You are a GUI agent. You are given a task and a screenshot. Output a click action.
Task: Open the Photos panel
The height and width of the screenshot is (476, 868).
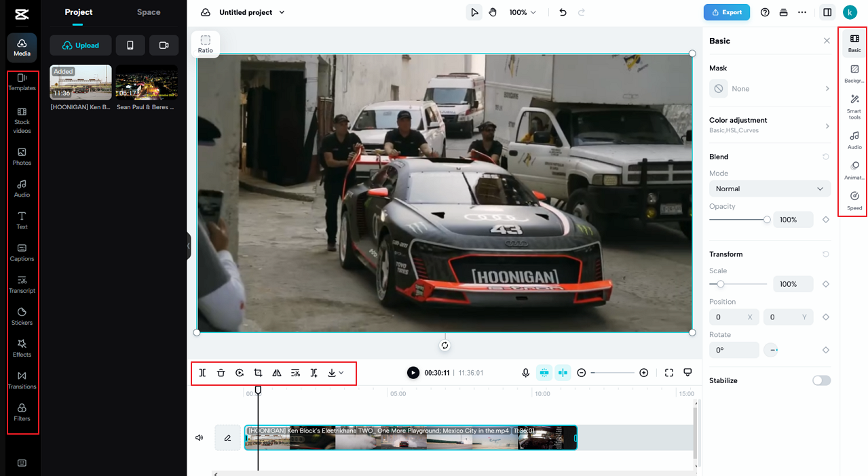coord(22,157)
